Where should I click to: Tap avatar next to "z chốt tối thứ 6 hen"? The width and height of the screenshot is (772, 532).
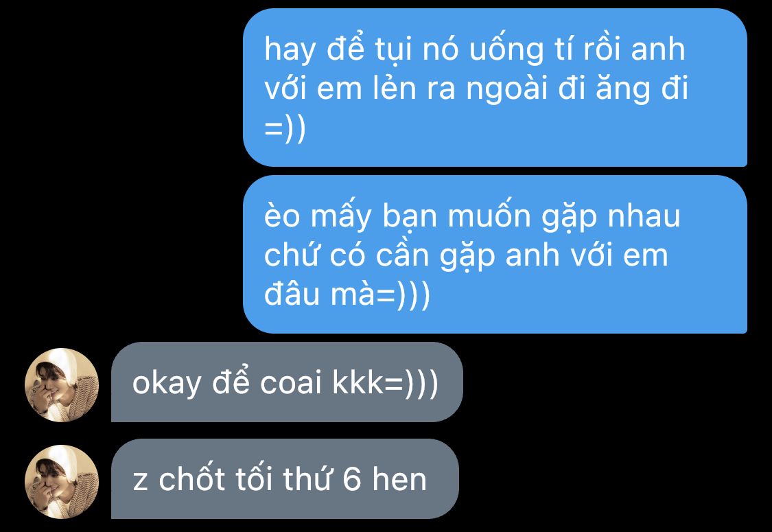(x=62, y=482)
